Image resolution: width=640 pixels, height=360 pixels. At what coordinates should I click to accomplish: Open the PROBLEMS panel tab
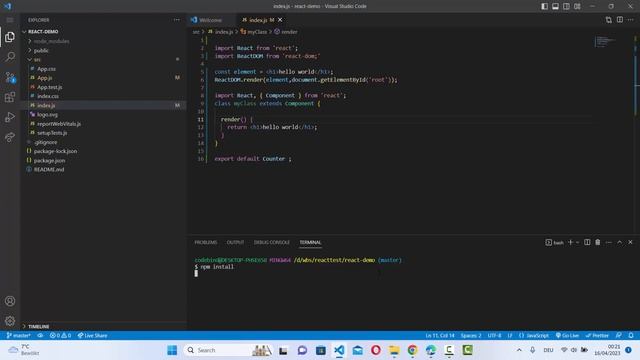[x=205, y=242]
